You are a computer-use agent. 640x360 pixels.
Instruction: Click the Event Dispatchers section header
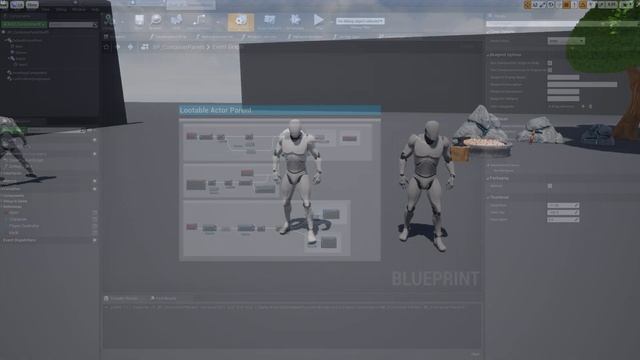coord(20,240)
